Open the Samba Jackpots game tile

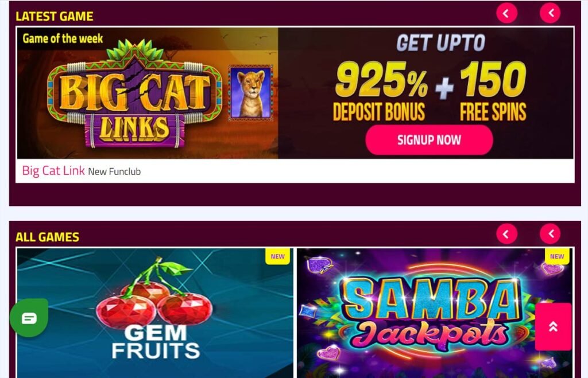435,313
